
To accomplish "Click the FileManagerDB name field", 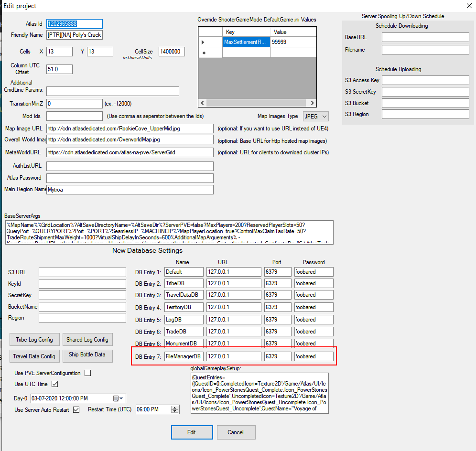I will (184, 356).
